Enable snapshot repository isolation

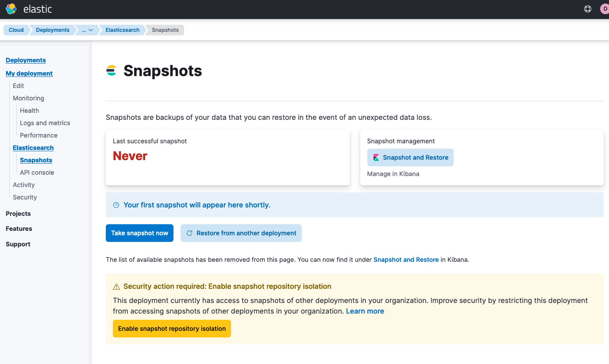[172, 329]
